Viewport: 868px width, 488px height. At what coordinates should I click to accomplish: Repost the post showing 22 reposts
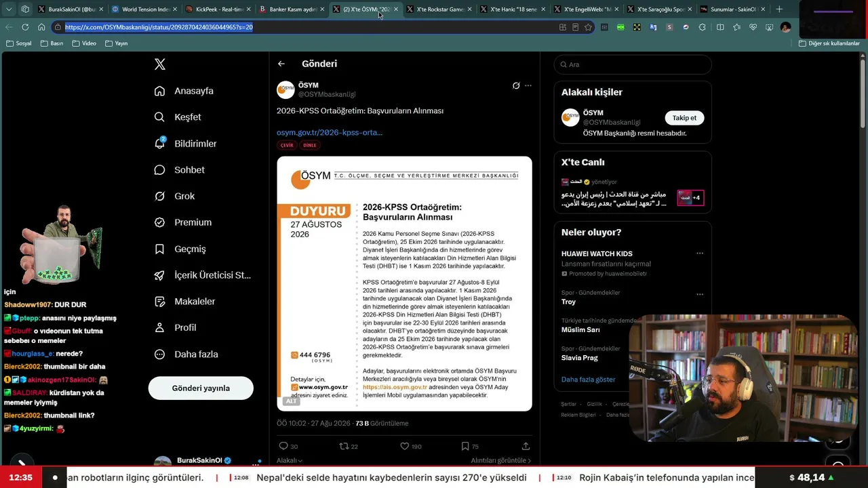[349, 446]
